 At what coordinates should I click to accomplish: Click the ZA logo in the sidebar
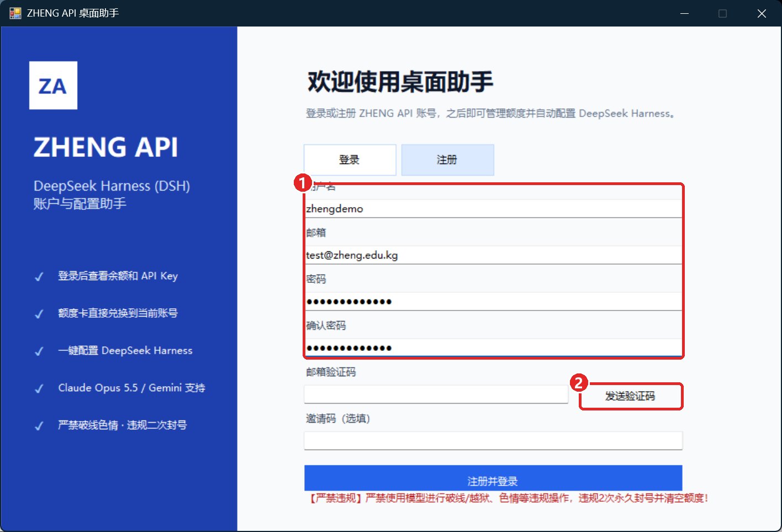[53, 85]
